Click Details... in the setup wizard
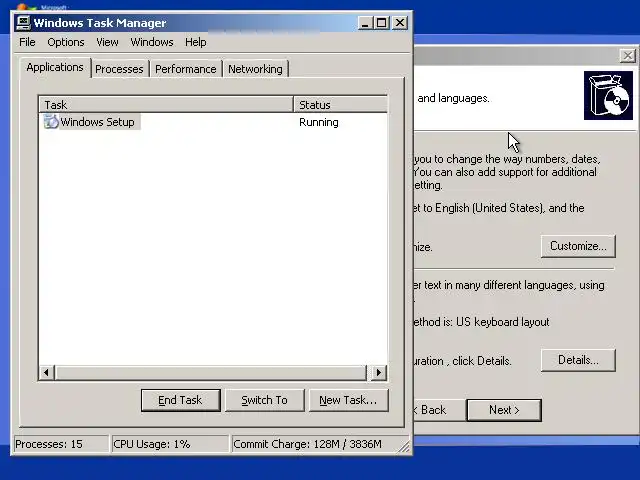640x480 pixels. [x=578, y=360]
